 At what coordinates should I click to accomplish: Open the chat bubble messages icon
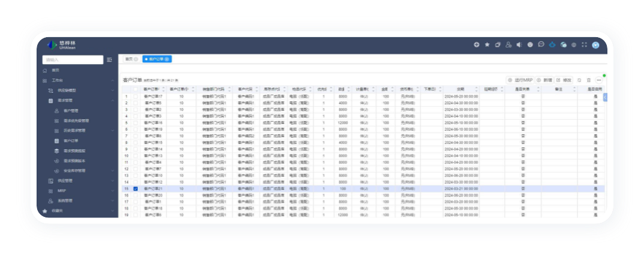coord(541,45)
